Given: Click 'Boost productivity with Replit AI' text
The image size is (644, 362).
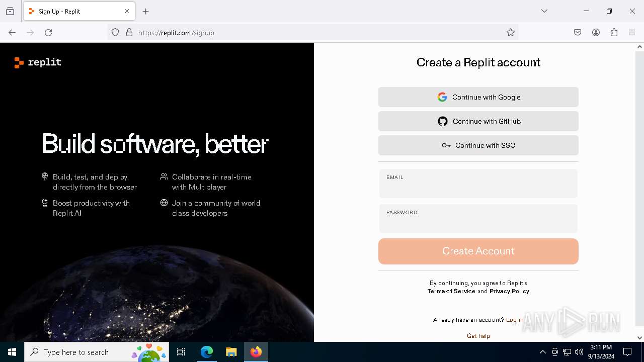Looking at the screenshot, I should (x=91, y=208).
